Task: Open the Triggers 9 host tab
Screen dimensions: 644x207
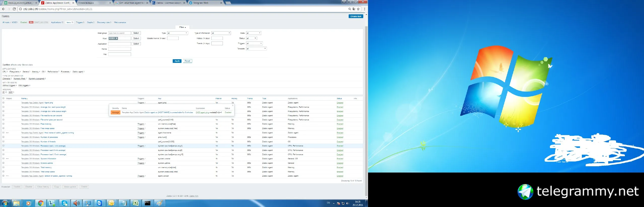Action: pyautogui.click(x=80, y=22)
